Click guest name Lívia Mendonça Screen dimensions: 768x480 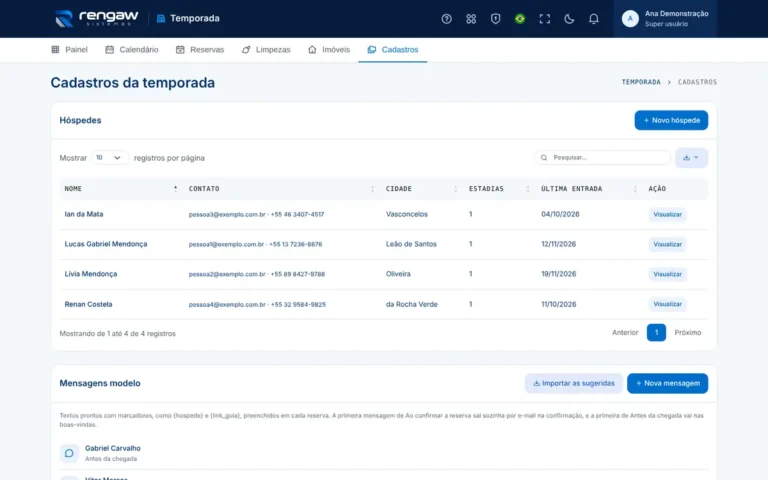pyautogui.click(x=91, y=274)
